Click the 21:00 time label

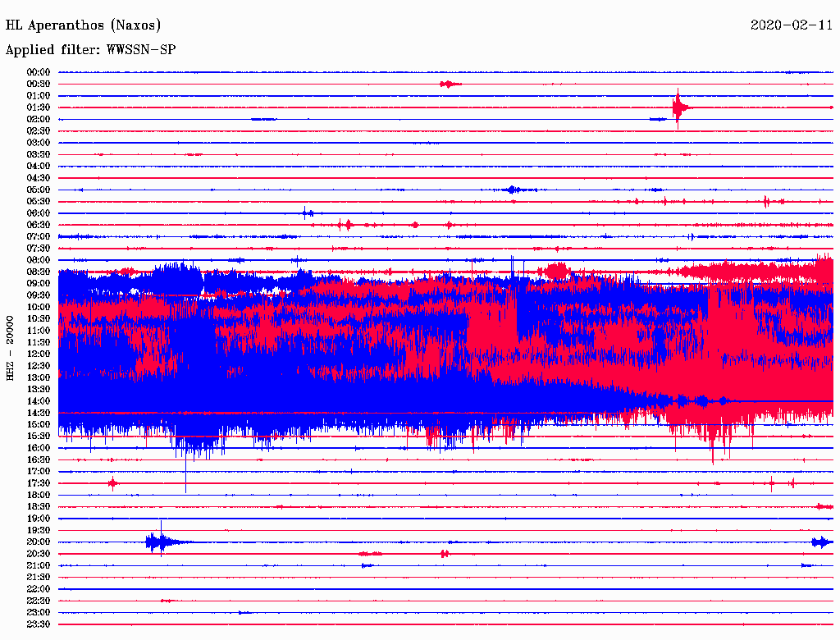39,566
